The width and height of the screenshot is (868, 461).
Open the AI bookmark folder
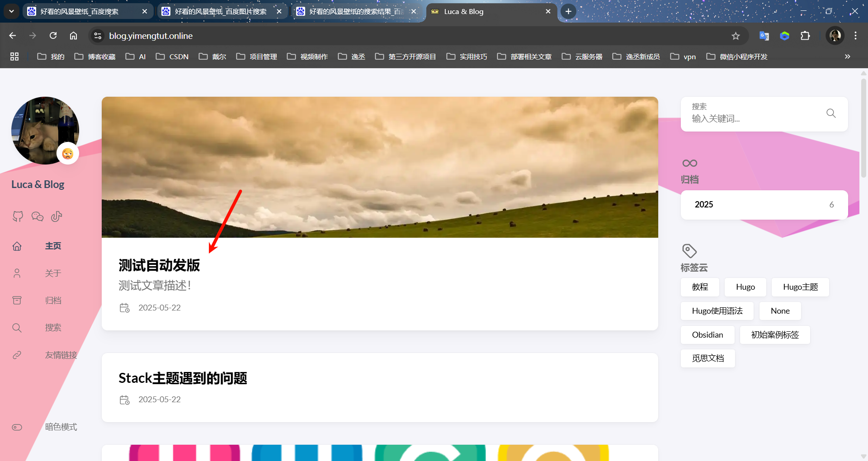(136, 56)
